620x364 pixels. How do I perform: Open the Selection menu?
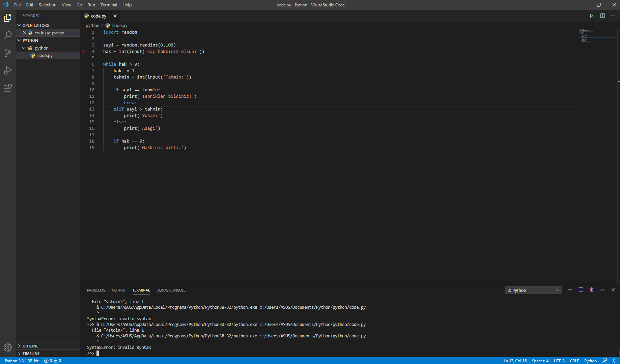[x=48, y=5]
